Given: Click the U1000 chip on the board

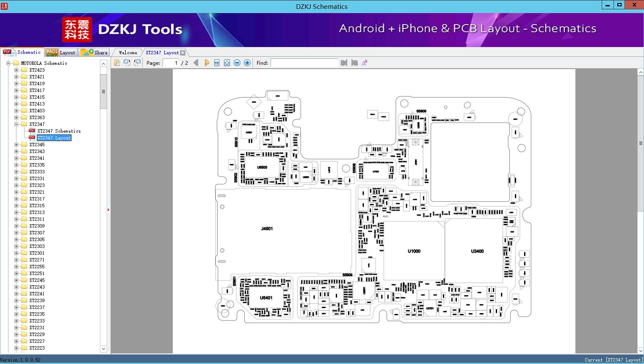Looking at the screenshot, I should tap(414, 251).
